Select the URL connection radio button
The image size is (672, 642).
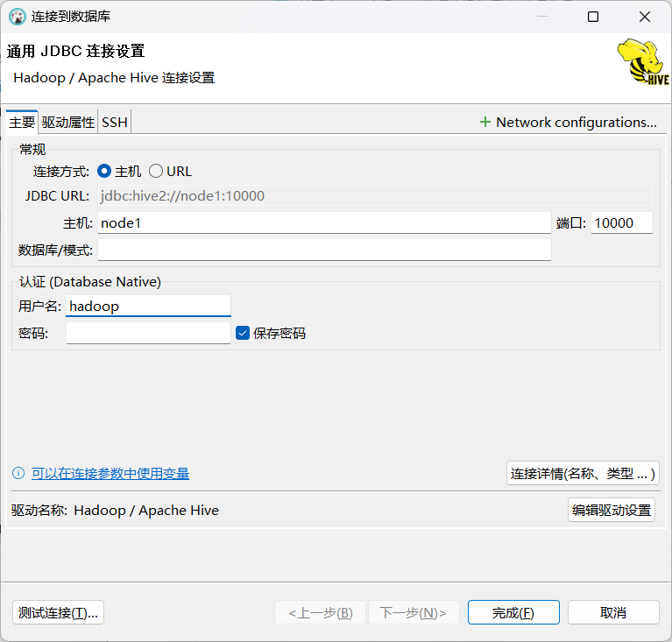[156, 172]
